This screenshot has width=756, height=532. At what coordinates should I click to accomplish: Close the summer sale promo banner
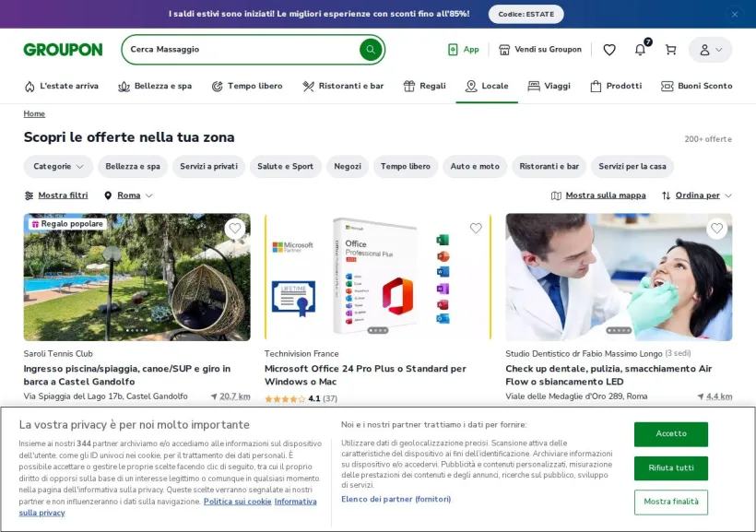(734, 14)
